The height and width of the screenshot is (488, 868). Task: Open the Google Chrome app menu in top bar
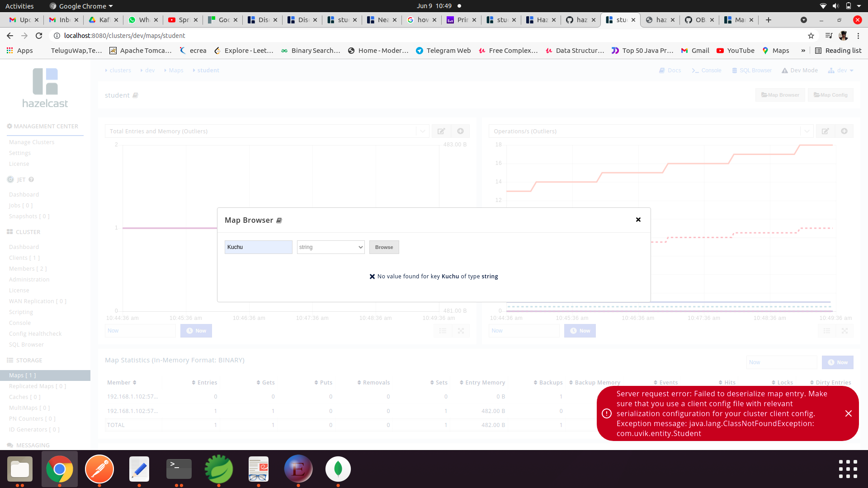point(81,6)
